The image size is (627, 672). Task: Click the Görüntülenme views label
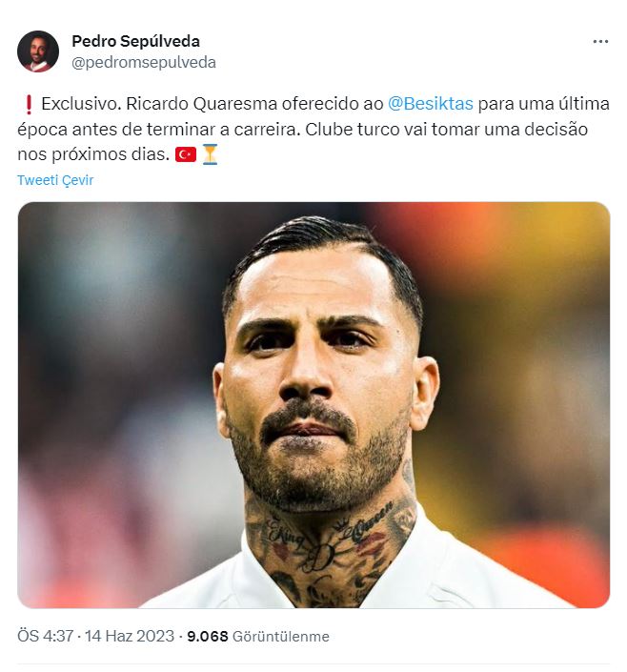point(281,637)
